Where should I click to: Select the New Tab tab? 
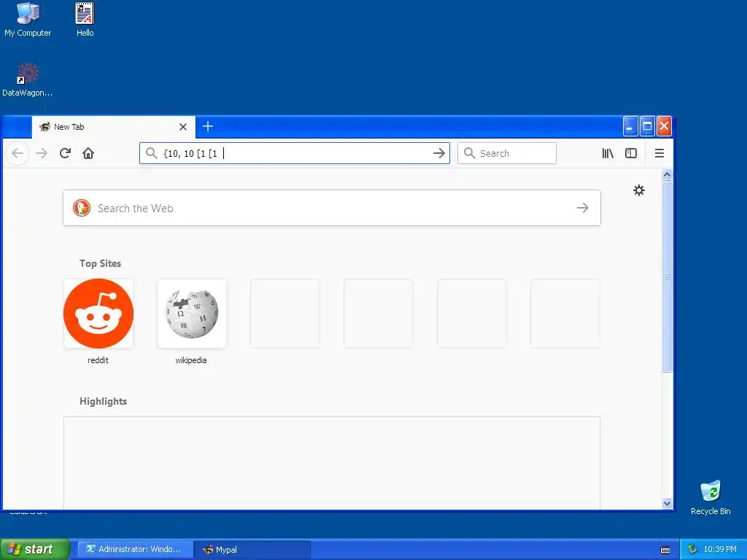point(113,127)
